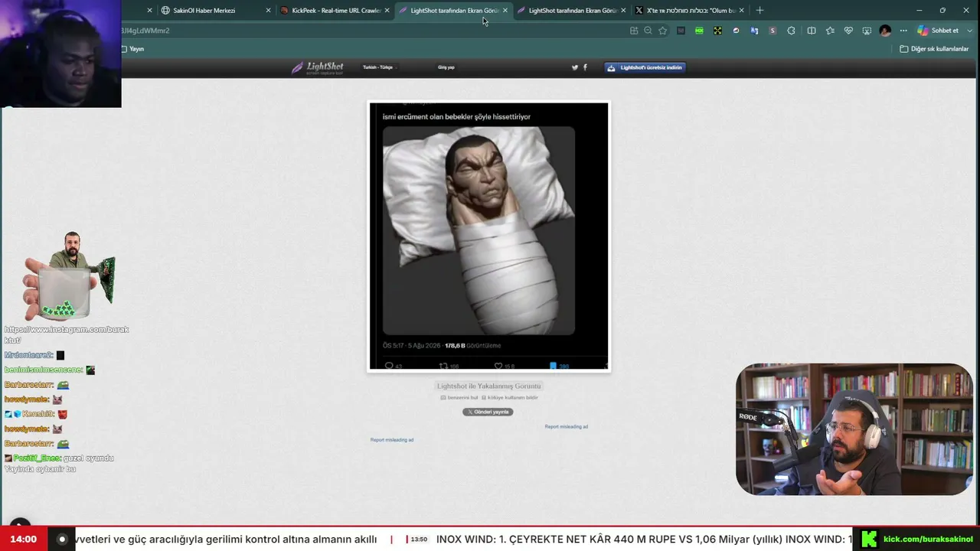Click the S-letter extension icon

click(773, 31)
